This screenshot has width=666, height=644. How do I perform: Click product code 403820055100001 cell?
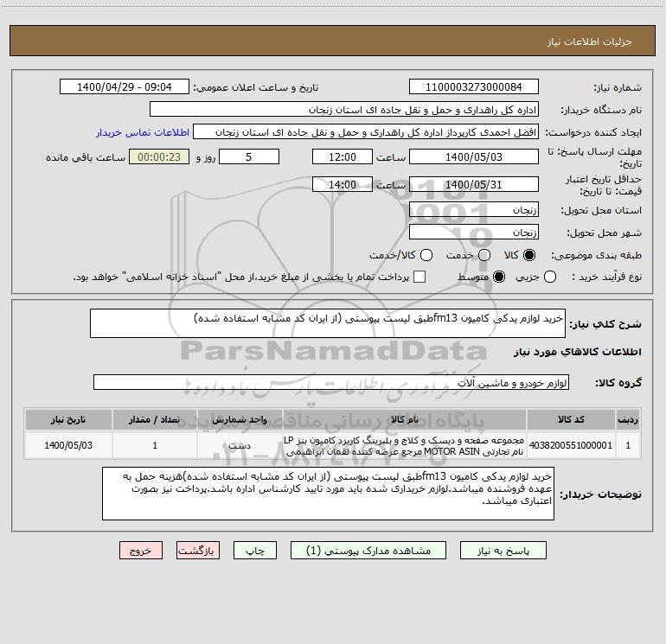571,445
